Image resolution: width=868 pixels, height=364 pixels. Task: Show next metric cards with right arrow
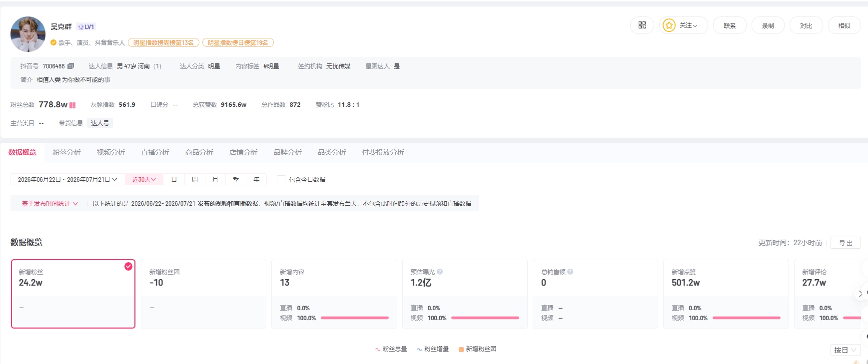[860, 294]
